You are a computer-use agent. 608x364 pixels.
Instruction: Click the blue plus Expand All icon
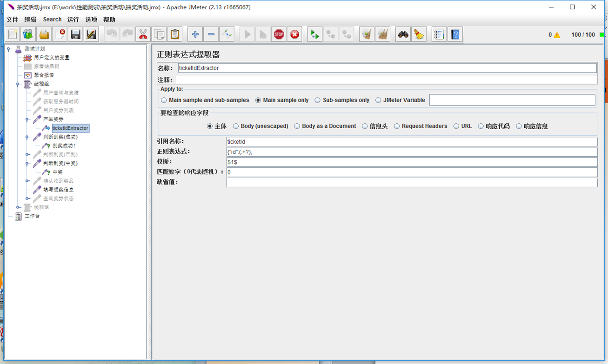[x=195, y=34]
